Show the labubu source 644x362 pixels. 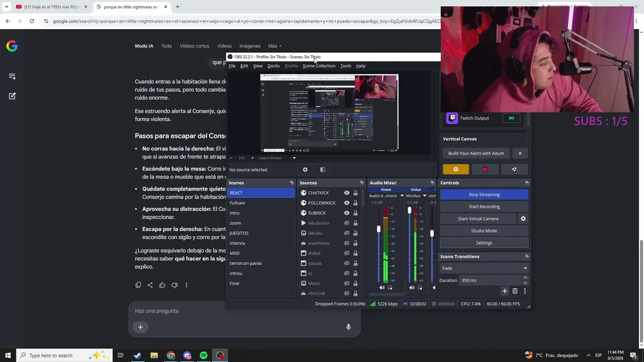(347, 233)
